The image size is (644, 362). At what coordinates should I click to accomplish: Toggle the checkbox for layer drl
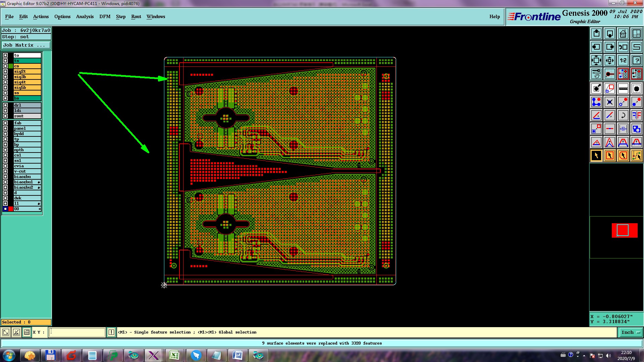[5, 105]
